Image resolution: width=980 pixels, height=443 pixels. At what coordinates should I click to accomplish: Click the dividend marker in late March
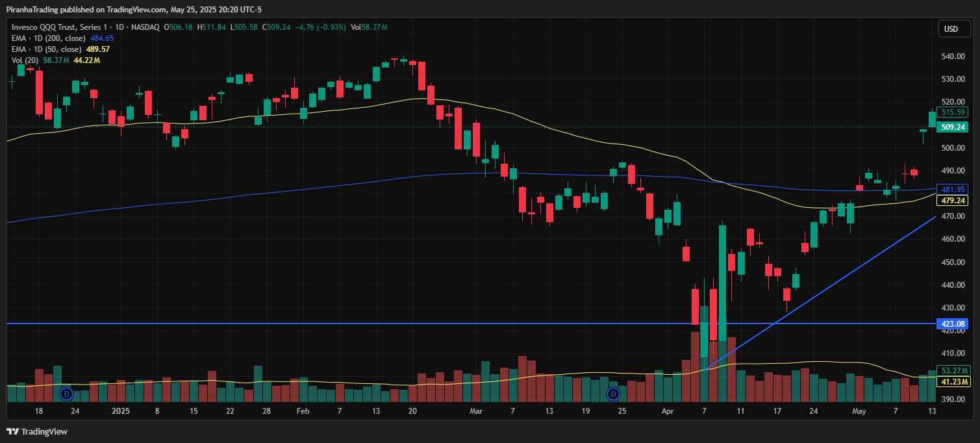point(612,394)
